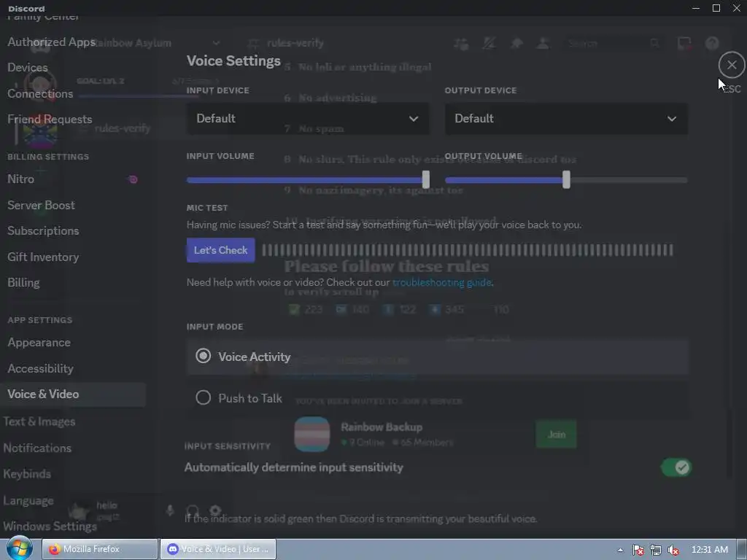Open Devices settings
Image resolution: width=747 pixels, height=560 pixels.
pyautogui.click(x=28, y=68)
